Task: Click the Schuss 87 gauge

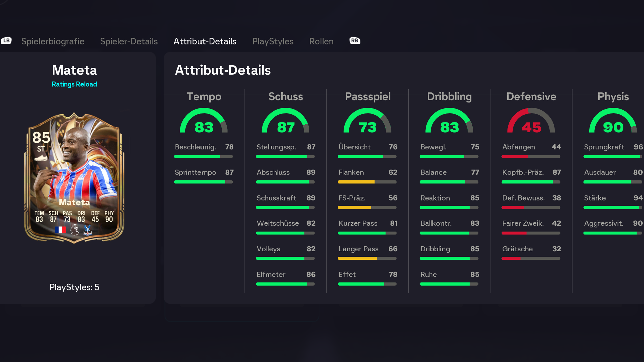Action: click(286, 122)
